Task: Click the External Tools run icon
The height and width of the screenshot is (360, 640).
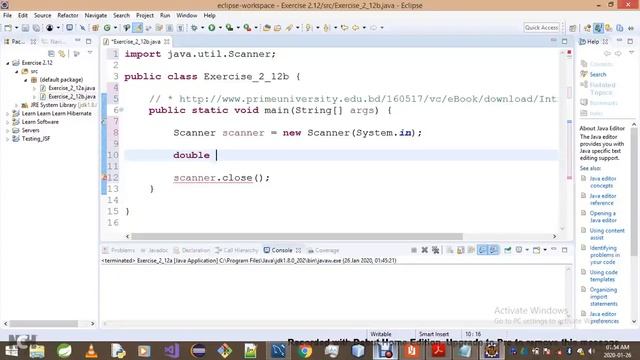Action: click(x=247, y=28)
